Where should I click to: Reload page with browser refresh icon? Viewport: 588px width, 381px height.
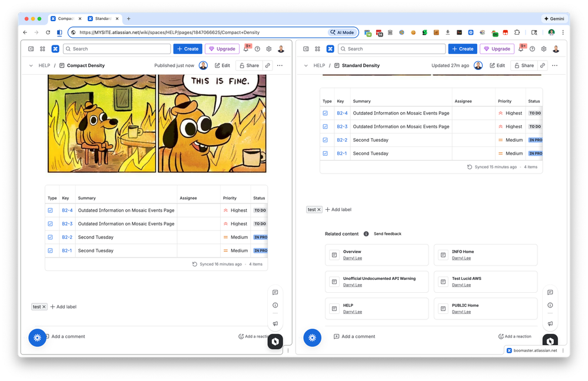pyautogui.click(x=48, y=32)
